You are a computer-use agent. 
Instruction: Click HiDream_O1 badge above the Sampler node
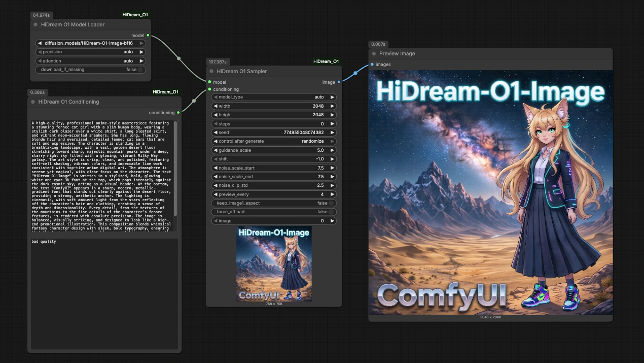click(x=326, y=61)
